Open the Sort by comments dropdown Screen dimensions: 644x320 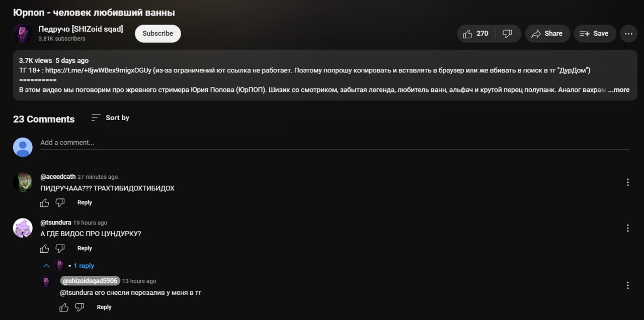[x=110, y=118]
